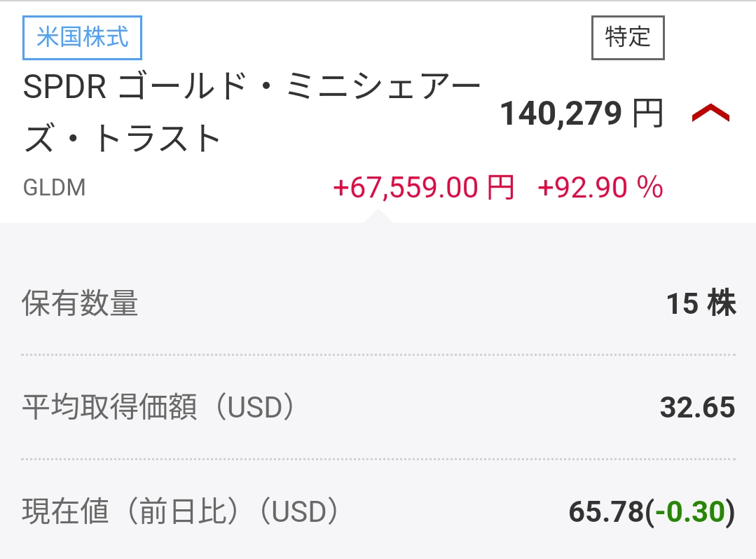The image size is (756, 559).
Task: Click the small triangle pointer above details panel
Action: 378,216
